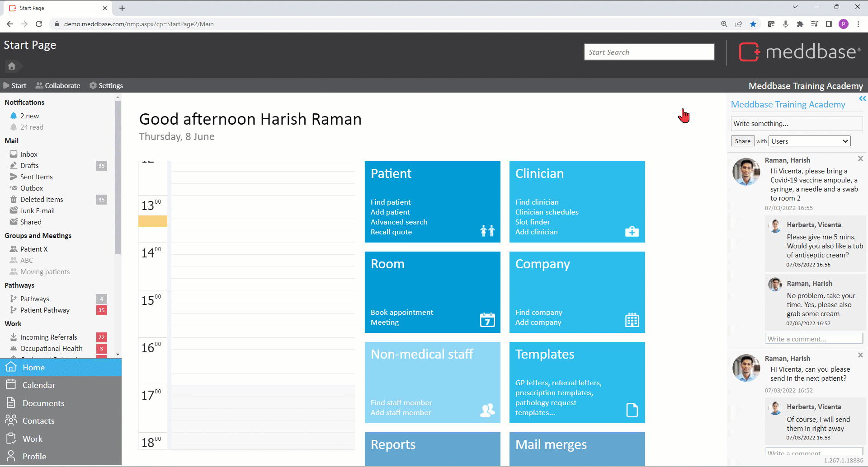The height and width of the screenshot is (467, 868).
Task: Open the Settings menu
Action: (x=106, y=85)
